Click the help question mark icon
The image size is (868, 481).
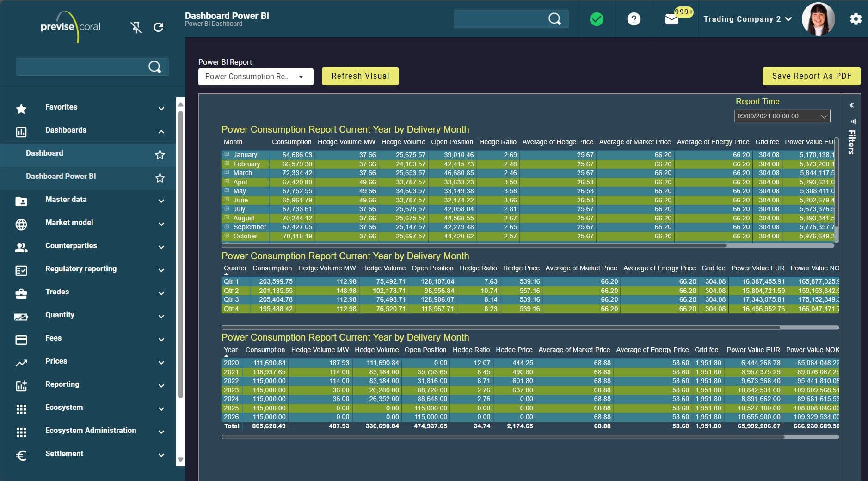pyautogui.click(x=634, y=19)
